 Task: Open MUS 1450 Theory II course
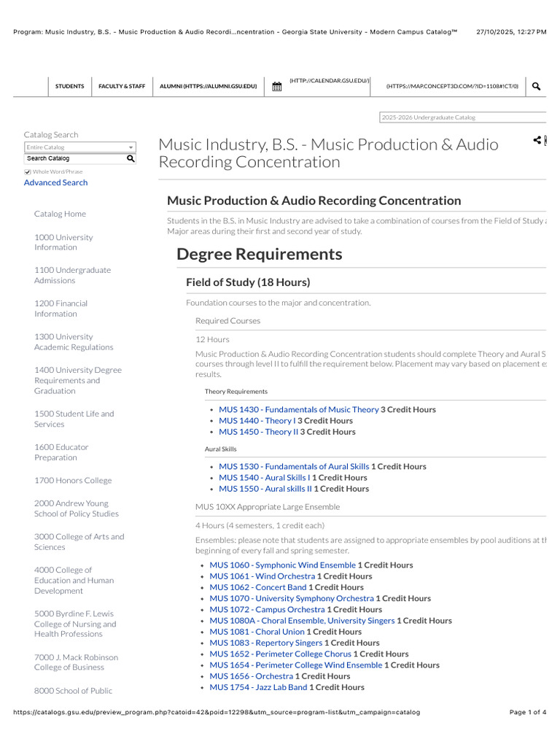(x=259, y=432)
